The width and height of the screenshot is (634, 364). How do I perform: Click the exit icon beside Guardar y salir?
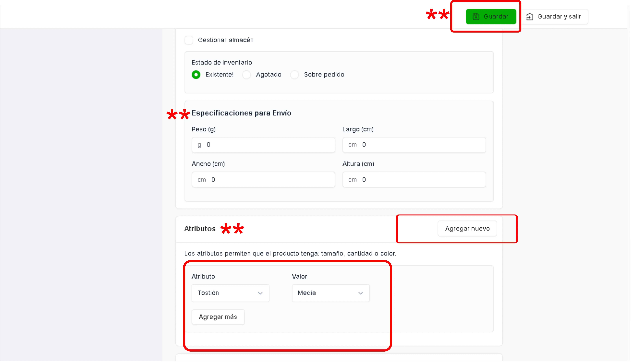pos(529,16)
